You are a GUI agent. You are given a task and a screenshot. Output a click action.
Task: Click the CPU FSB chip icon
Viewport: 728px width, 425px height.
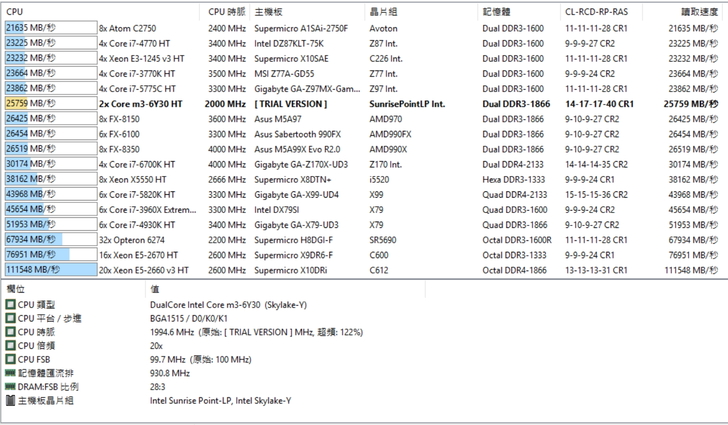point(10,359)
